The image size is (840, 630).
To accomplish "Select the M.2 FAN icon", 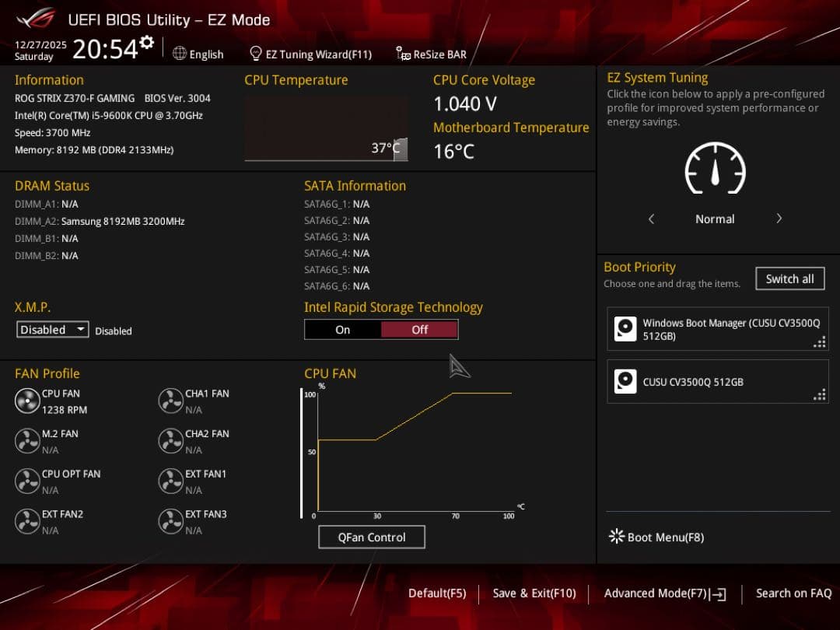I will point(27,442).
